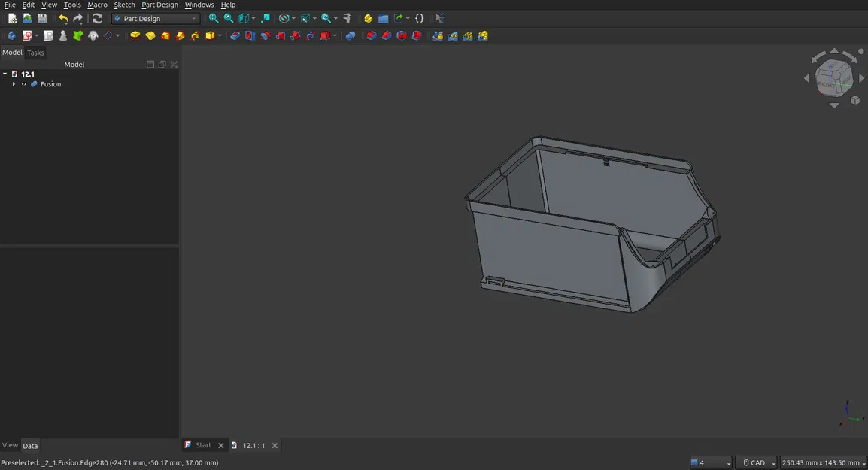
Task: Select the Mirrored transformation tool
Action: tap(438, 35)
